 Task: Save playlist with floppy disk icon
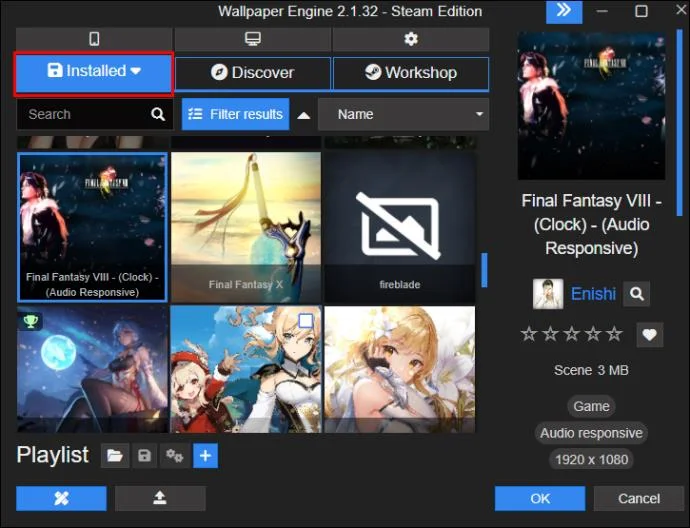click(x=144, y=456)
